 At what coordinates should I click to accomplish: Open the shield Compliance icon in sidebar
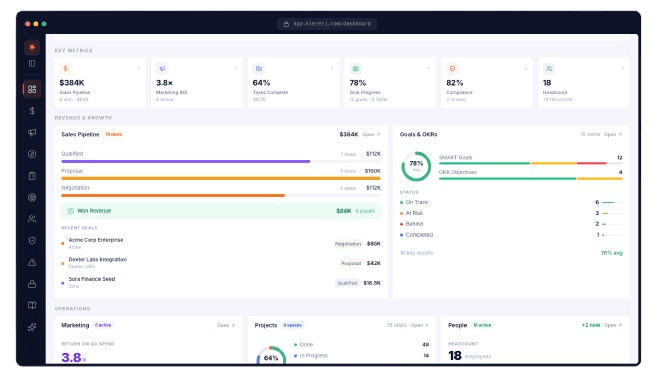click(32, 241)
